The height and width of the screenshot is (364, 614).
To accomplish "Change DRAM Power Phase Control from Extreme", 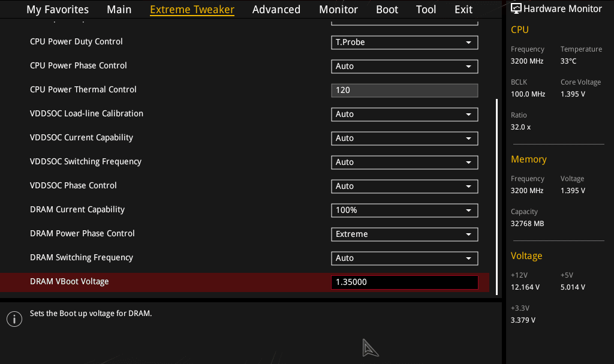I will coord(404,234).
